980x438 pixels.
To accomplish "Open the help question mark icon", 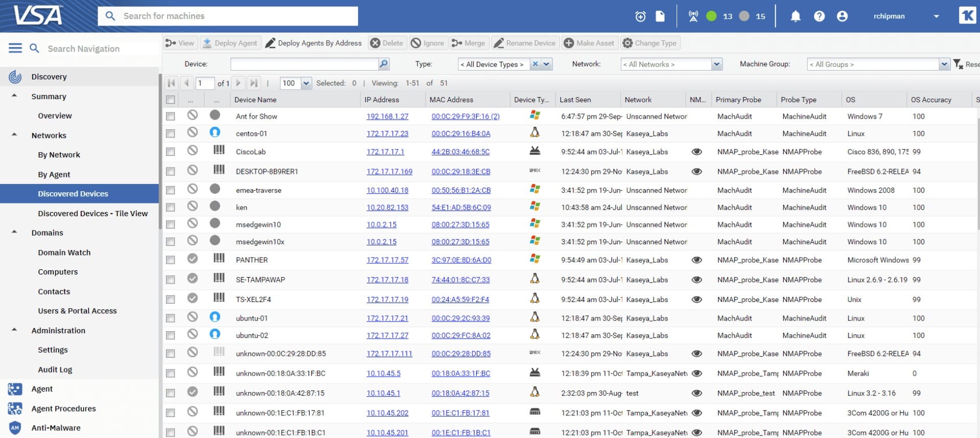I will 819,16.
